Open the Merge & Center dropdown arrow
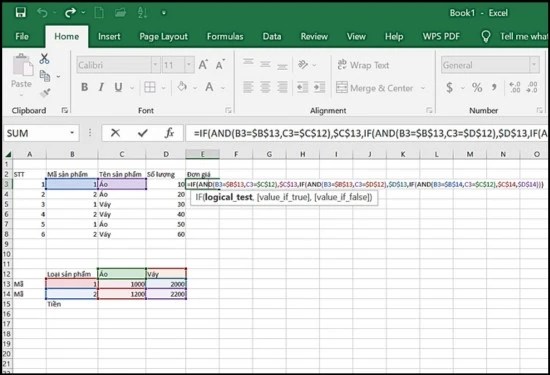 [423, 88]
